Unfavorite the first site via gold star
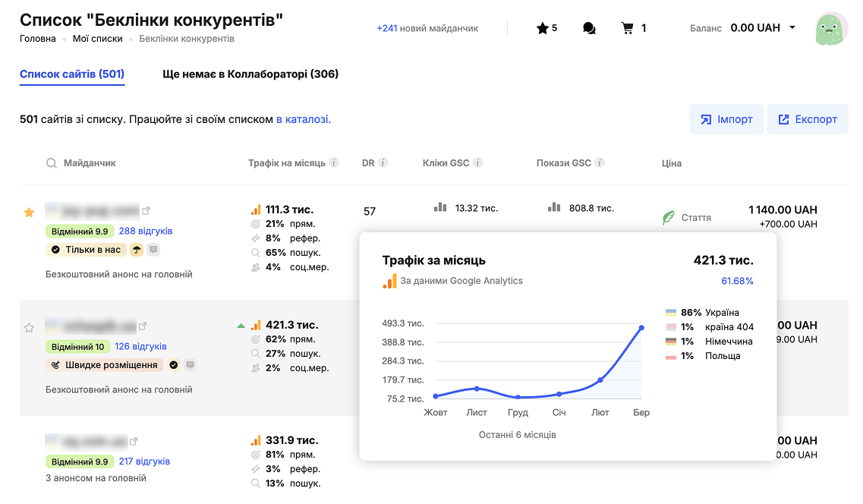The width and height of the screenshot is (863, 504). coord(29,213)
